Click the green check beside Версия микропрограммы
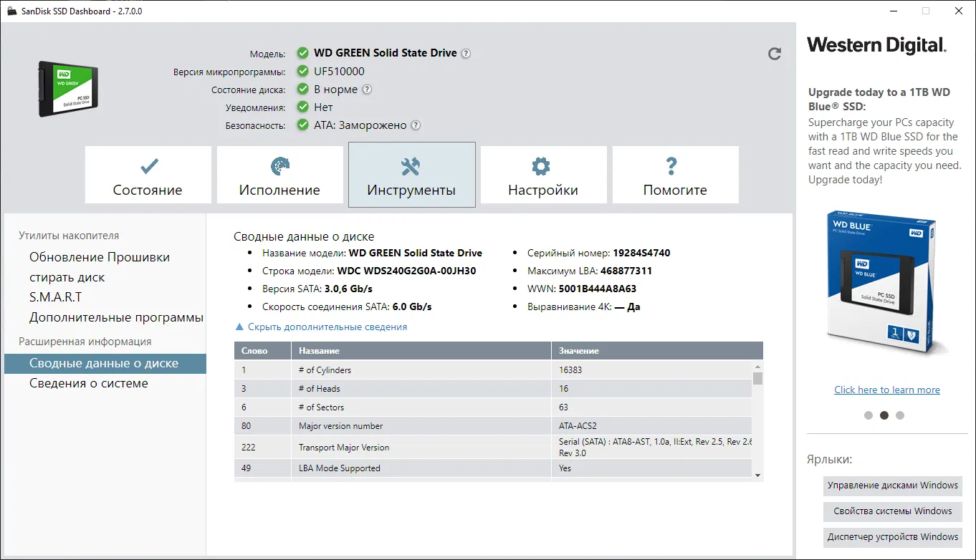 303,72
